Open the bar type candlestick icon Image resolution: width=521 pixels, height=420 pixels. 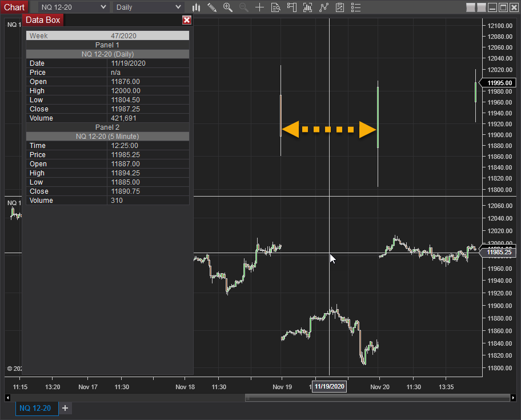pos(197,7)
